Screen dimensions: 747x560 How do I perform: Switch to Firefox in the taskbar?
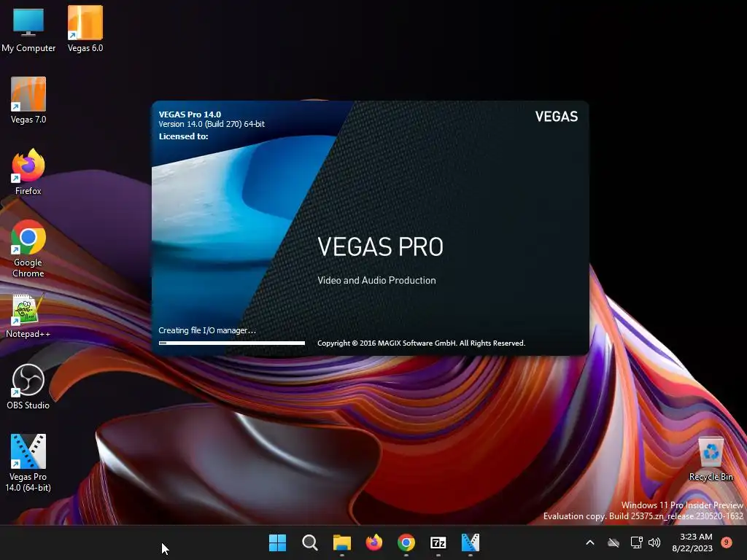coord(374,542)
